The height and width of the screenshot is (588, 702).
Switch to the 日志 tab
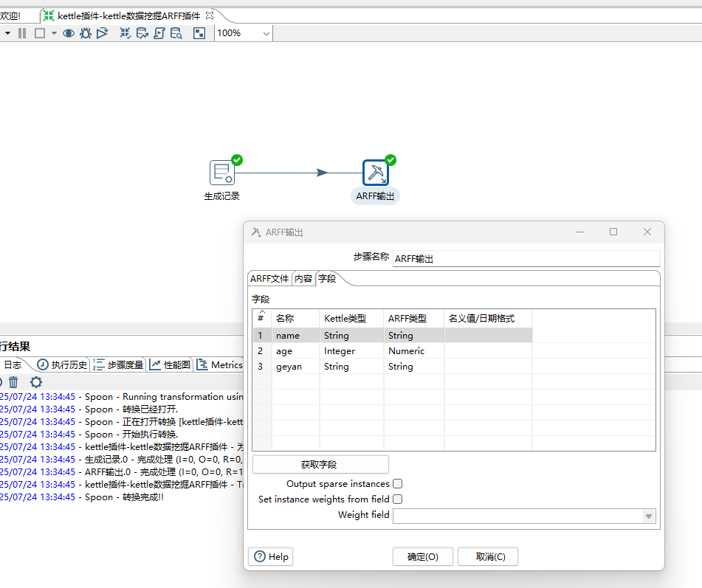(13, 365)
